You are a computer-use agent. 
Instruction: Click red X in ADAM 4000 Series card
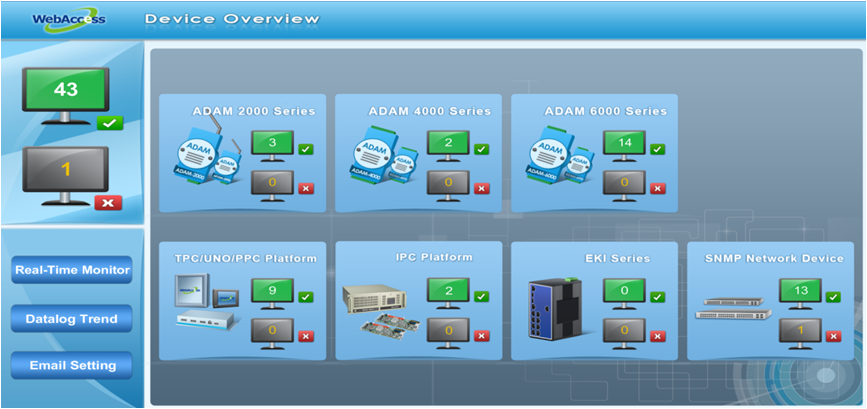482,189
